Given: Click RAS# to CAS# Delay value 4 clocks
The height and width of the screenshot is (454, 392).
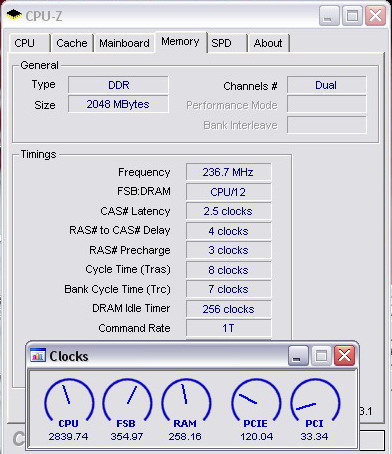Looking at the screenshot, I should tap(228, 231).
